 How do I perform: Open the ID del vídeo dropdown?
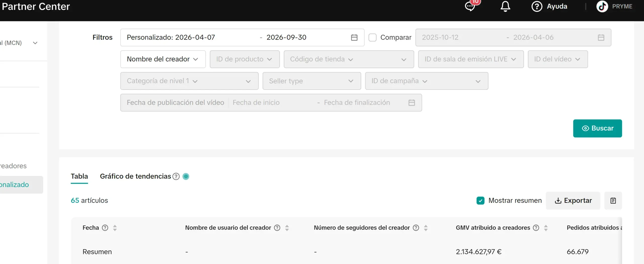[x=558, y=59]
